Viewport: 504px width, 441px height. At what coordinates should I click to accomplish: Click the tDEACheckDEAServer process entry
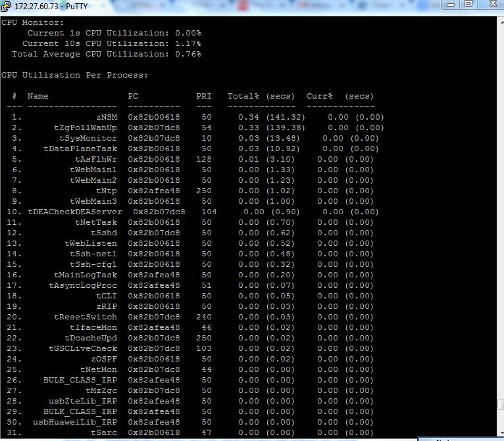74,212
